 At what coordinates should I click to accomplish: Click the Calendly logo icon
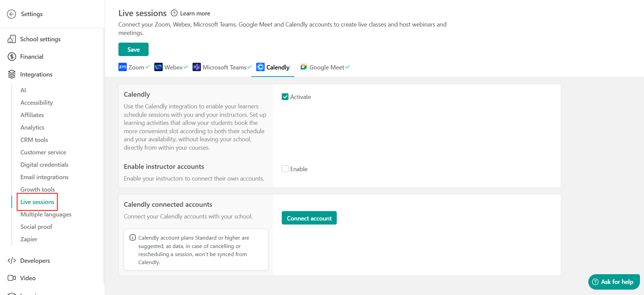[260, 67]
